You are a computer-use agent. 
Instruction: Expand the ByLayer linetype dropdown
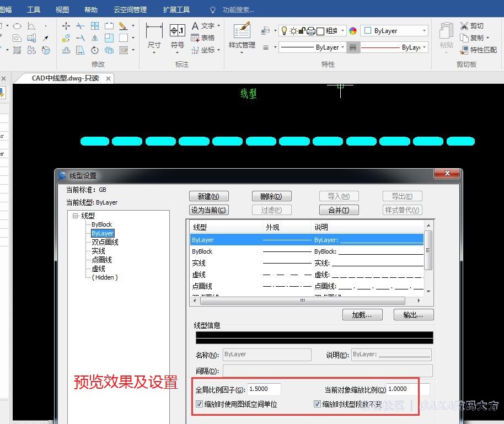[x=343, y=47]
